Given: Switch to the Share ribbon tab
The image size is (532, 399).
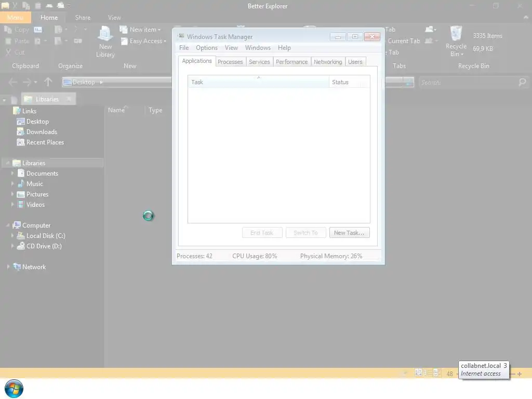Looking at the screenshot, I should click(83, 17).
